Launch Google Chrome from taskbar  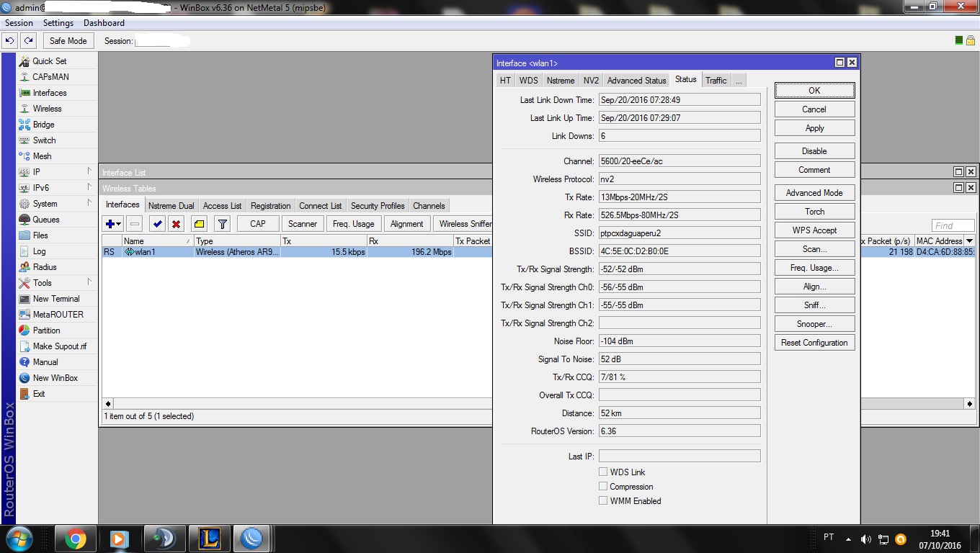[x=75, y=539]
